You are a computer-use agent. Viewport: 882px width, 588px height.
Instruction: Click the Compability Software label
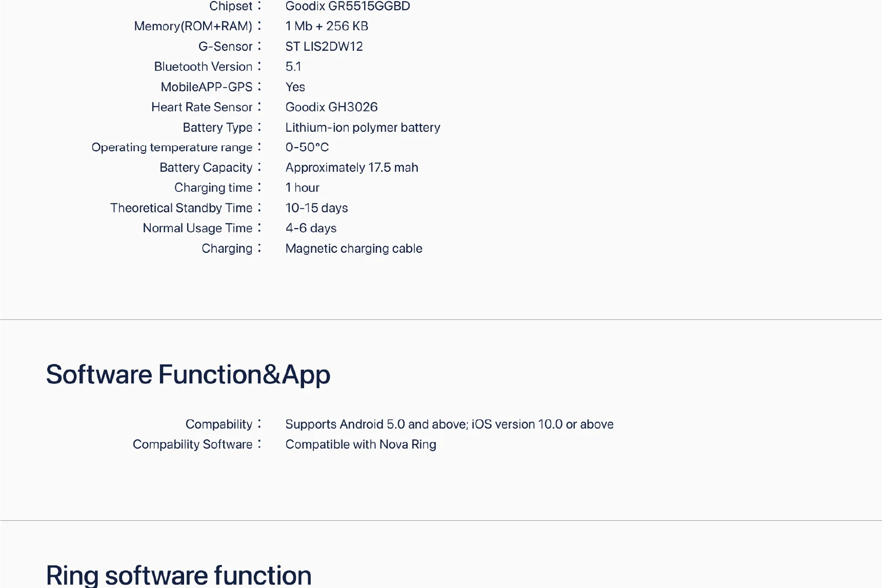[192, 444]
